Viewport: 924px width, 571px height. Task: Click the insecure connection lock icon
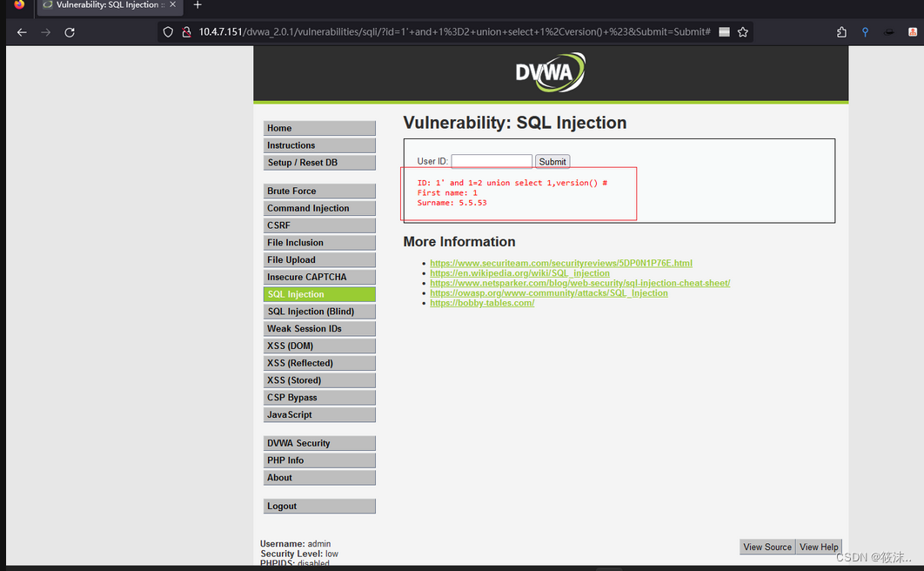coord(186,32)
